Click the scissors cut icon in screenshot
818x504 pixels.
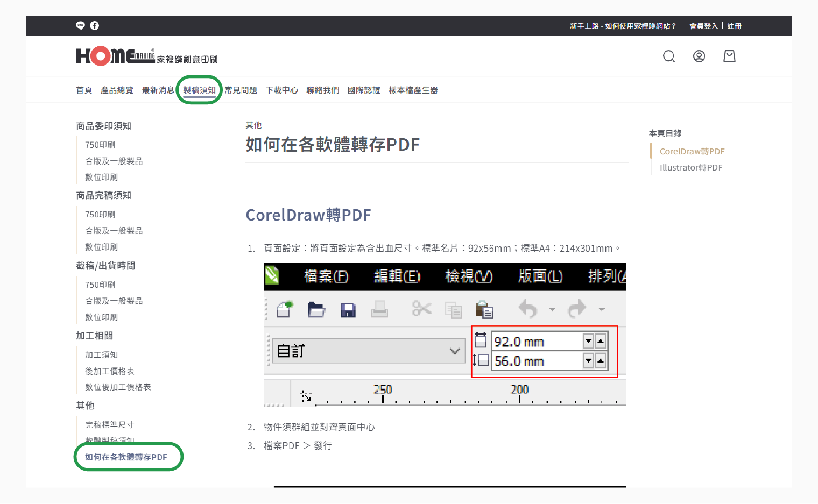[421, 309]
